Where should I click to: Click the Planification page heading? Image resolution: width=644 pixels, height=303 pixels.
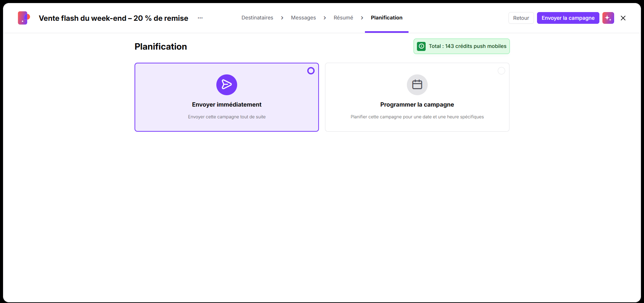pos(161,47)
